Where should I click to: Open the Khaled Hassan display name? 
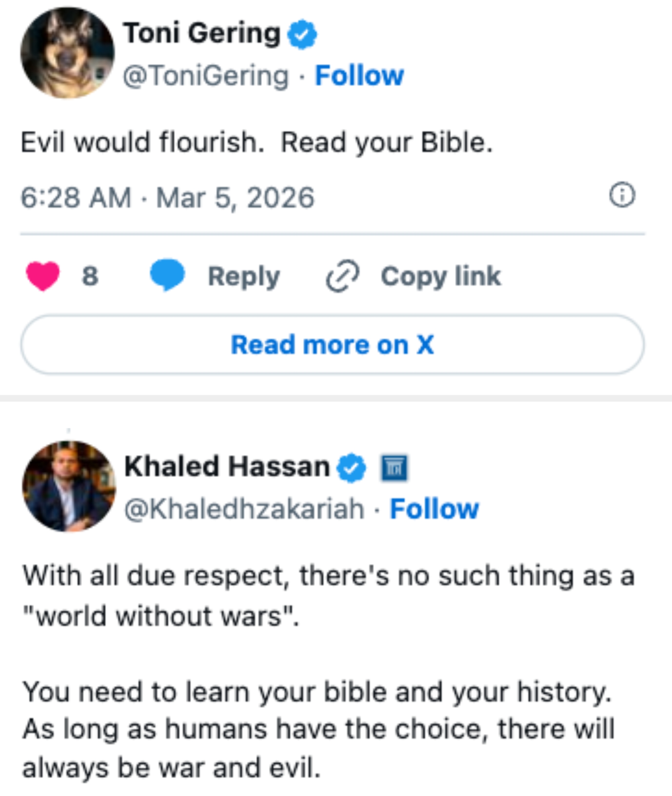(x=227, y=467)
